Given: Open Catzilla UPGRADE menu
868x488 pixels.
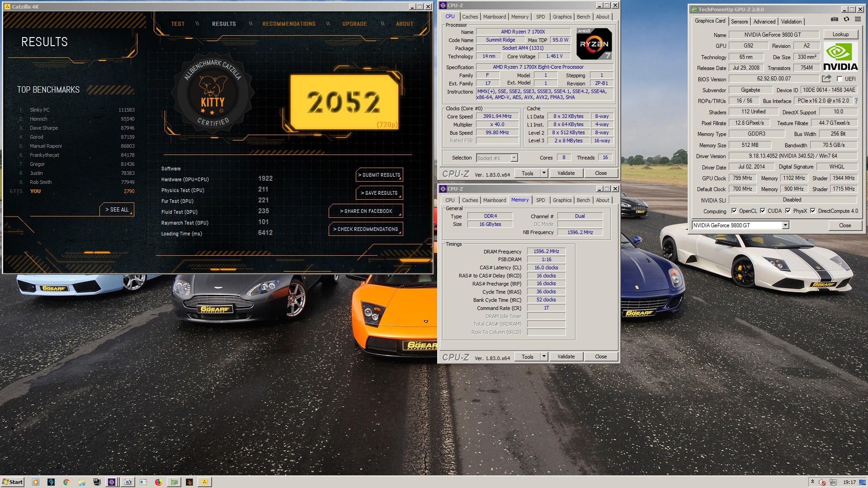Looking at the screenshot, I should pos(354,24).
